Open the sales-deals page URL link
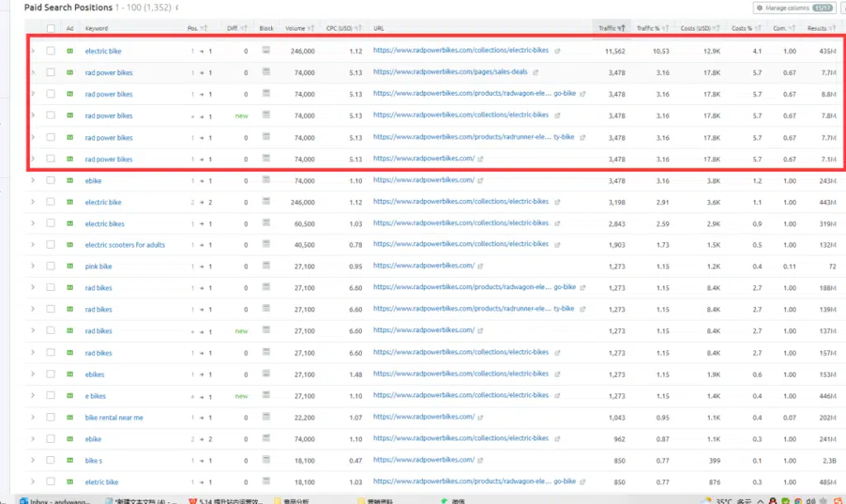 click(x=450, y=72)
